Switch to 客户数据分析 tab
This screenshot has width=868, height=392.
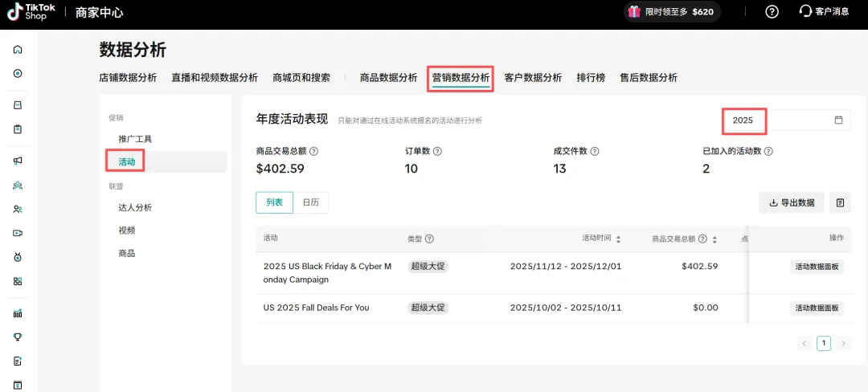click(x=533, y=78)
